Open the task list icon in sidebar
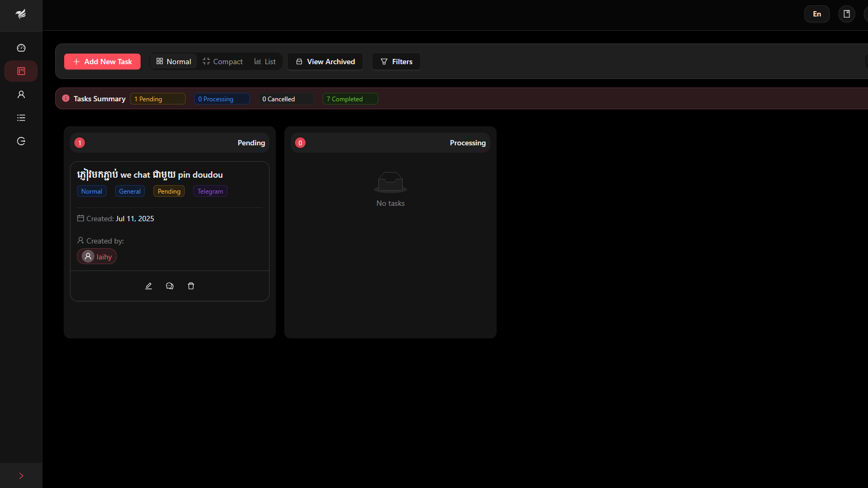 click(21, 117)
